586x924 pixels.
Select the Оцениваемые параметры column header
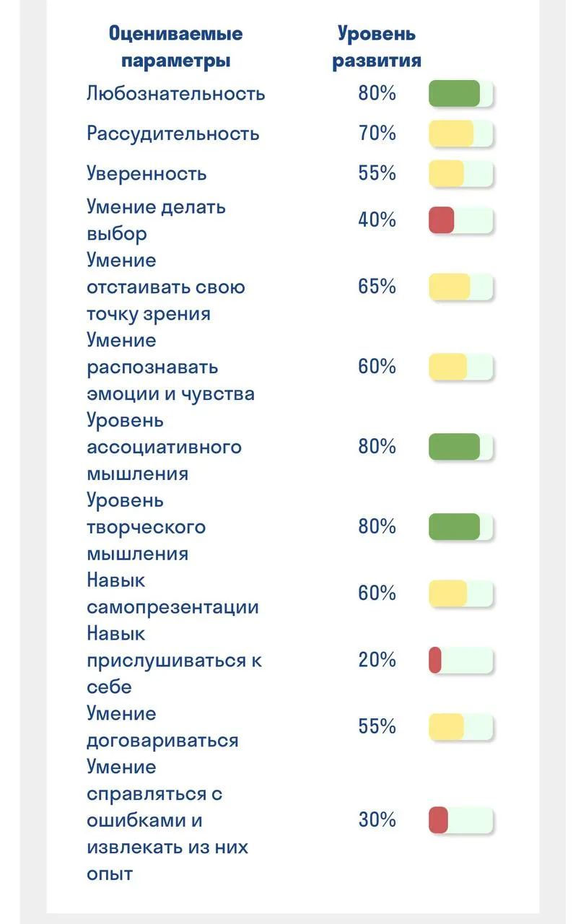[175, 47]
